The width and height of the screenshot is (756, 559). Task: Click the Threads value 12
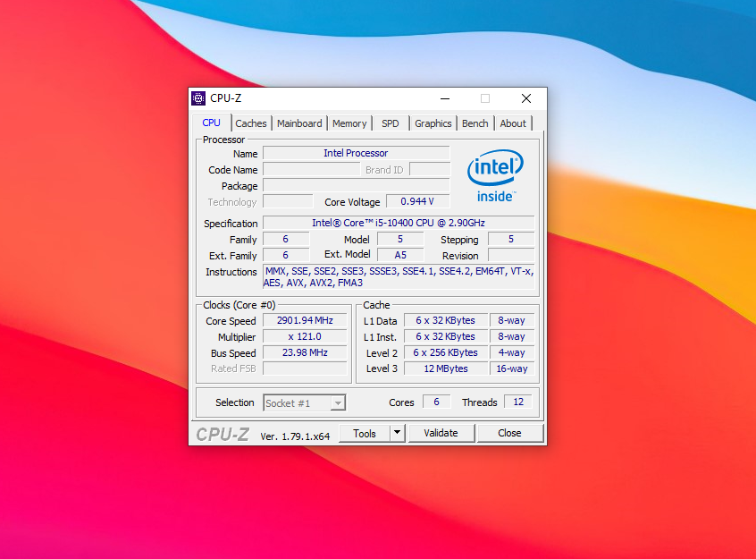coord(518,402)
